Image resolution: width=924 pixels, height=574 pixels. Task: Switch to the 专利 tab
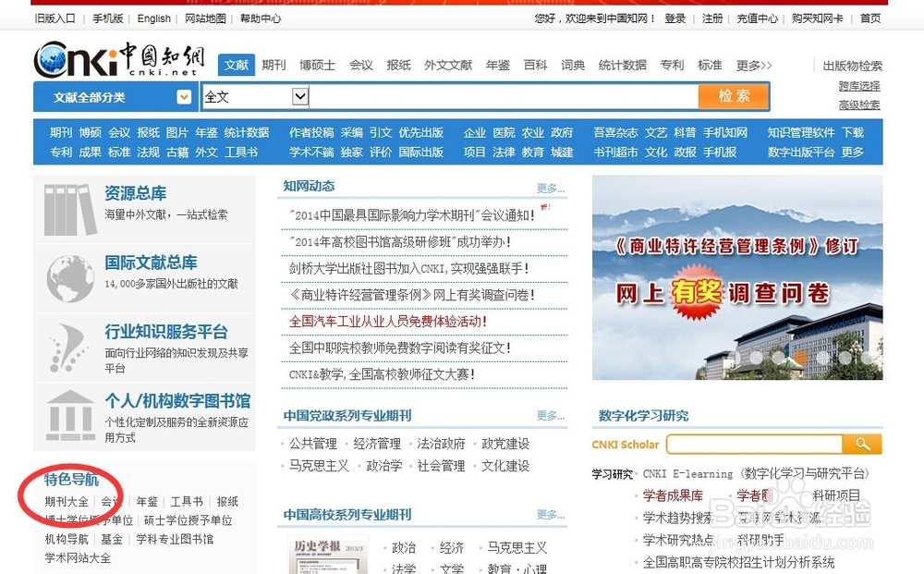pos(672,65)
